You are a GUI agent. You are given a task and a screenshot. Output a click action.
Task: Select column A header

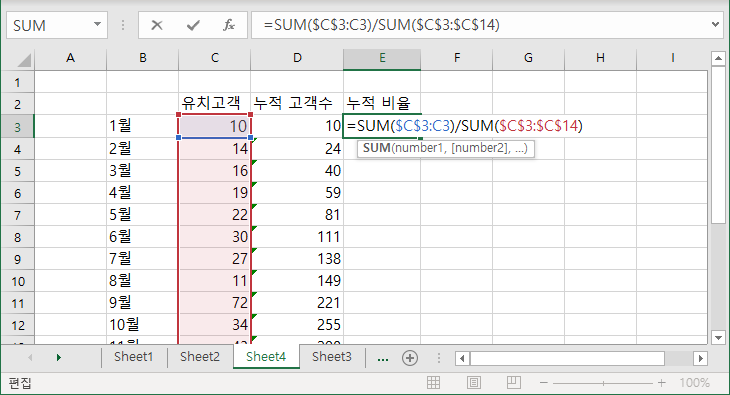(70, 58)
